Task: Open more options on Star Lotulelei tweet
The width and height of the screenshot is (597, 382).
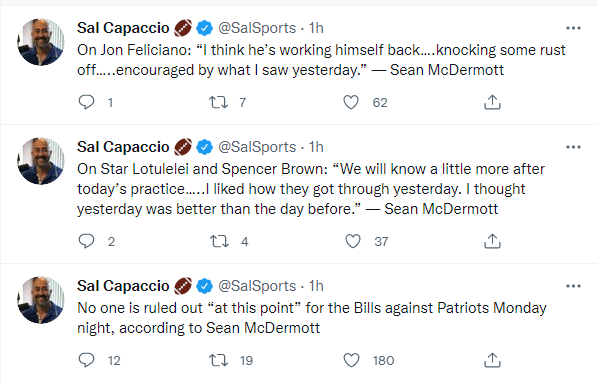Action: [573, 147]
